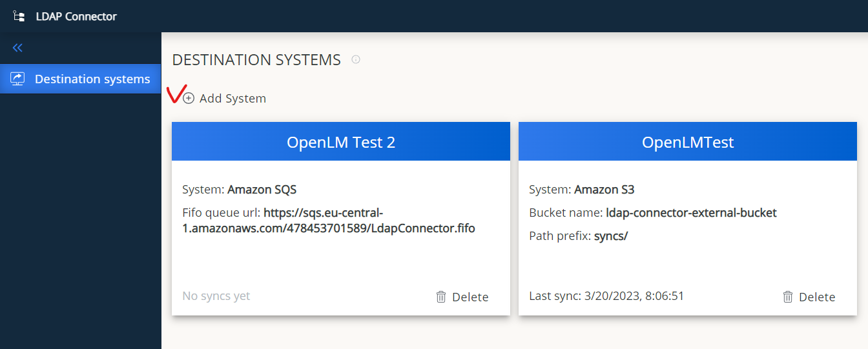Click trash icon on OpenLM Test 2 card
Screen dimensions: 868x349
(x=441, y=297)
